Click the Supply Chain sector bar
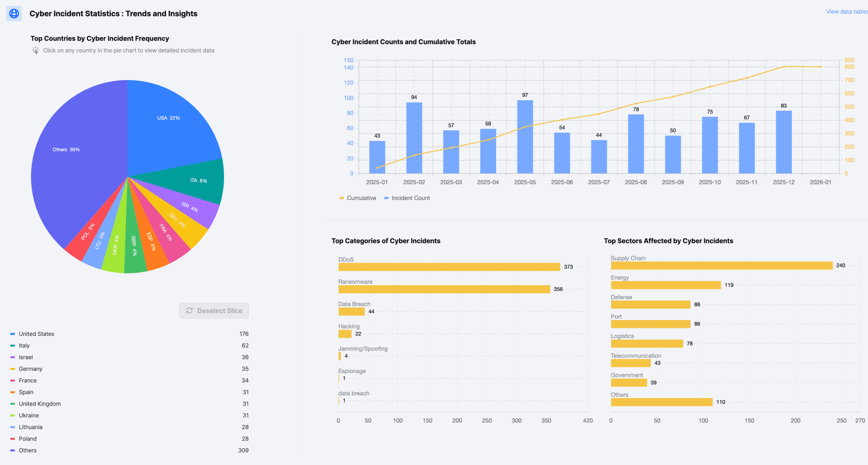Viewport: 868px width, 465px height. click(722, 265)
